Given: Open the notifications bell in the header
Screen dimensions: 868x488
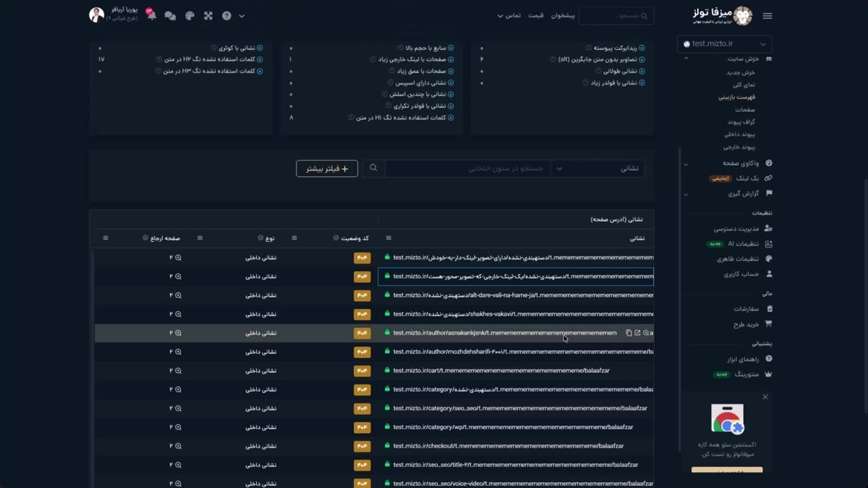Looking at the screenshot, I should click(x=151, y=16).
